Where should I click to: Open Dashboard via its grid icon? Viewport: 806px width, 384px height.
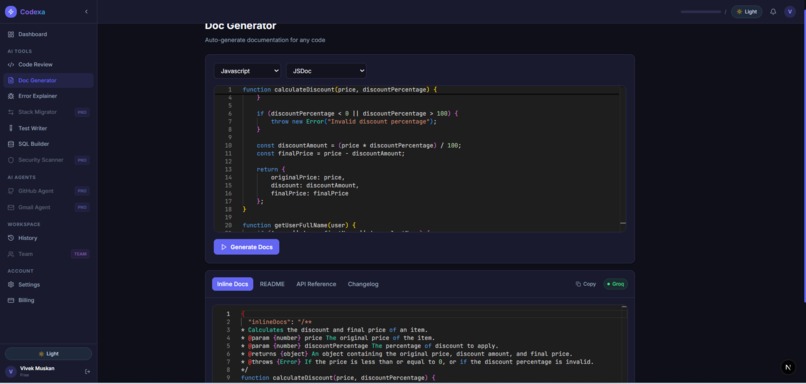(11, 34)
